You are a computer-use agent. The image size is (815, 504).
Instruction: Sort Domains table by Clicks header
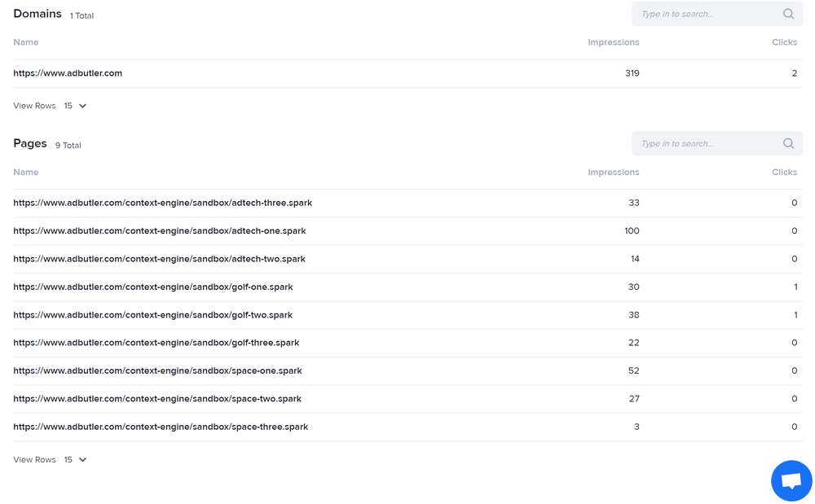pos(784,42)
